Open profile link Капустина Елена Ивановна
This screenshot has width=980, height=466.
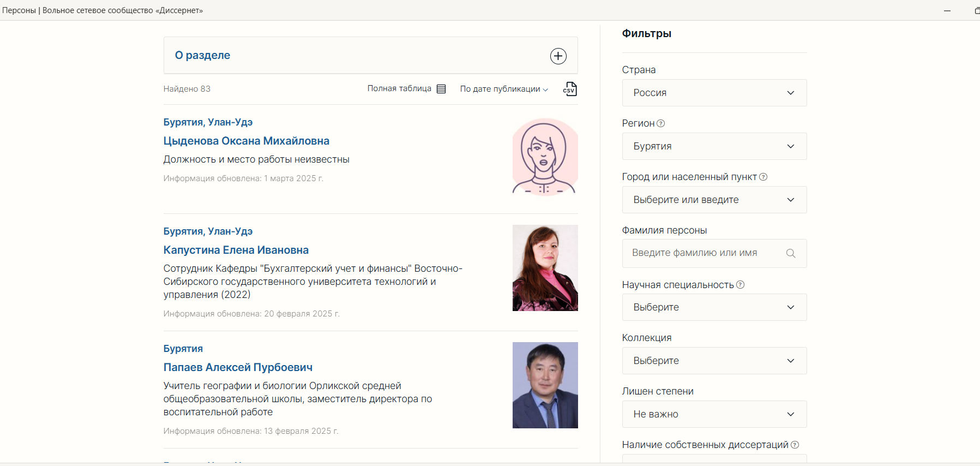[236, 250]
